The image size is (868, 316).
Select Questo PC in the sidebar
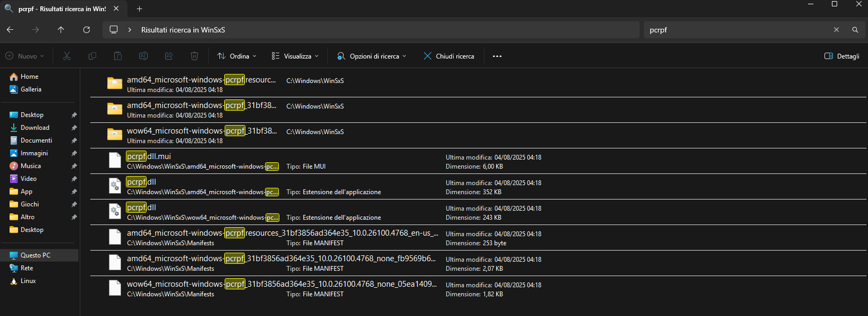click(39, 255)
